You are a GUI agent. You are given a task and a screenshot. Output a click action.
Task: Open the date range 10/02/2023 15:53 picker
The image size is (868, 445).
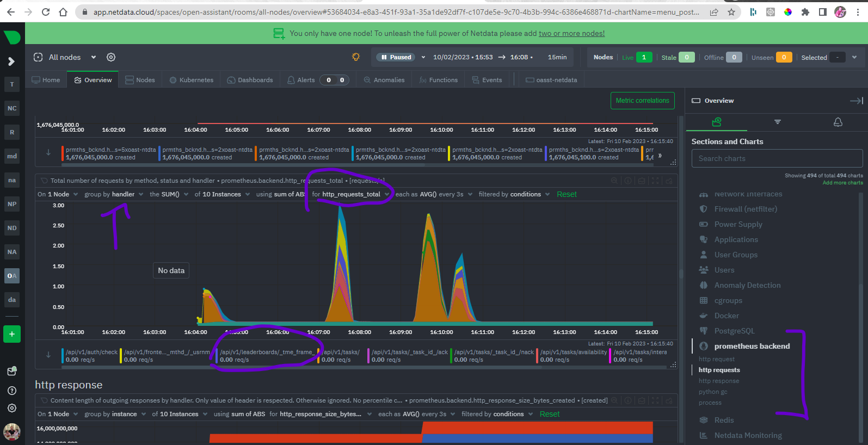(x=483, y=57)
